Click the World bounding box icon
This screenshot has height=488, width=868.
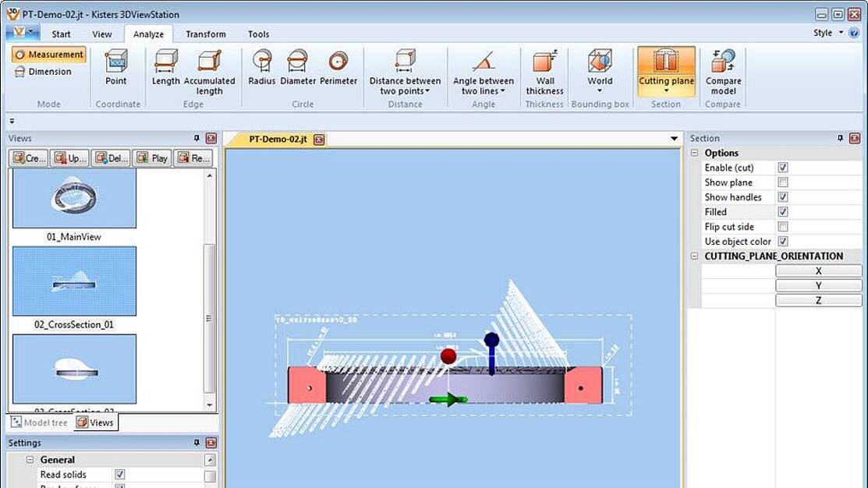coord(600,61)
